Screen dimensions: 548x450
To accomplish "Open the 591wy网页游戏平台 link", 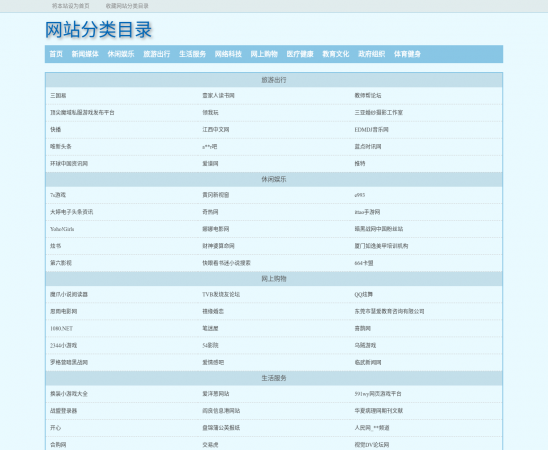I will coord(378,394).
